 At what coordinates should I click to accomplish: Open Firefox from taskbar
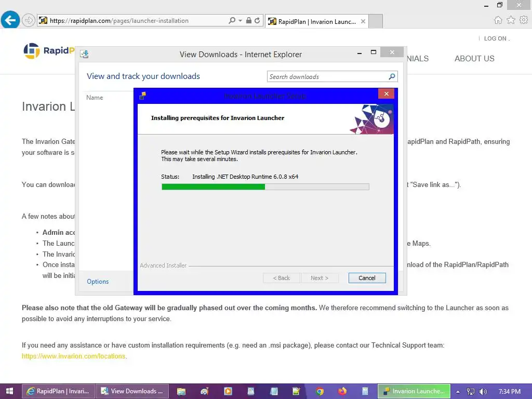coord(342,391)
